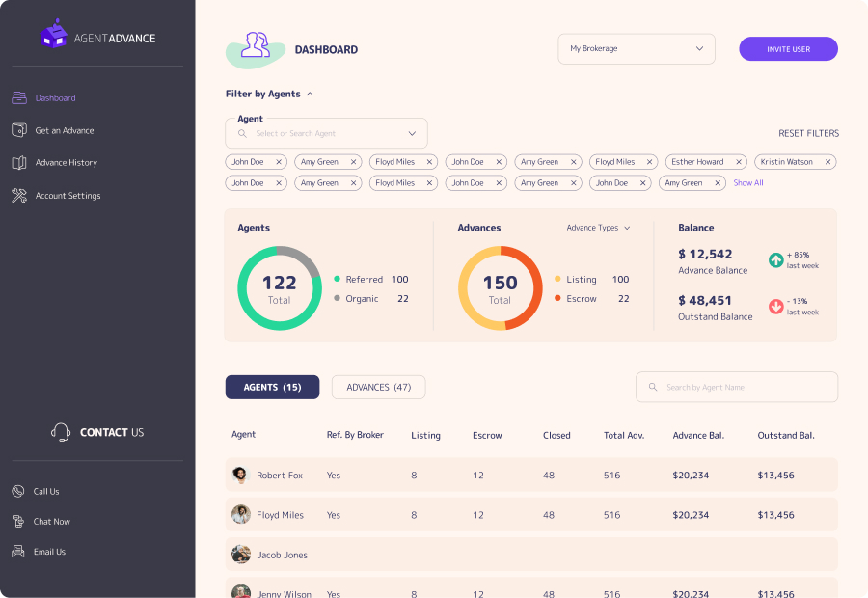Click the orange Escrow legend dot
This screenshot has width=868, height=598.
557,298
